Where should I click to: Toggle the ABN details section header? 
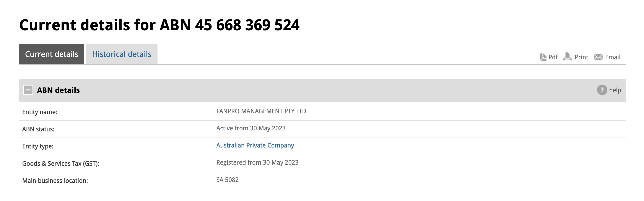pos(58,90)
